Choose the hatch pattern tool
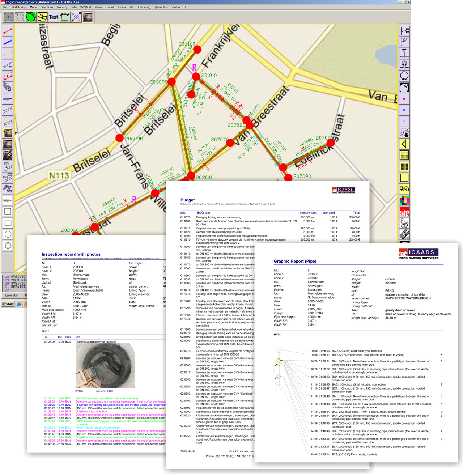Image resolution: width=463 pixels, height=476 pixels. tap(76, 17)
